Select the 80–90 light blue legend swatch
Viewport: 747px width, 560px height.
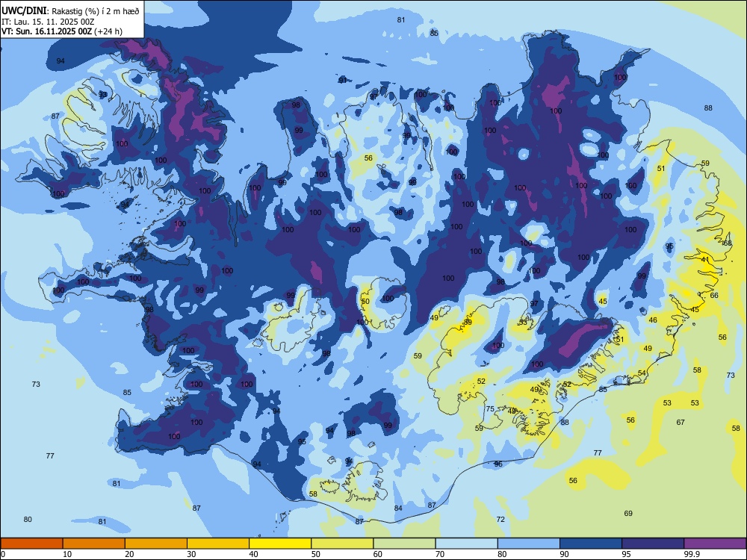[x=529, y=544]
